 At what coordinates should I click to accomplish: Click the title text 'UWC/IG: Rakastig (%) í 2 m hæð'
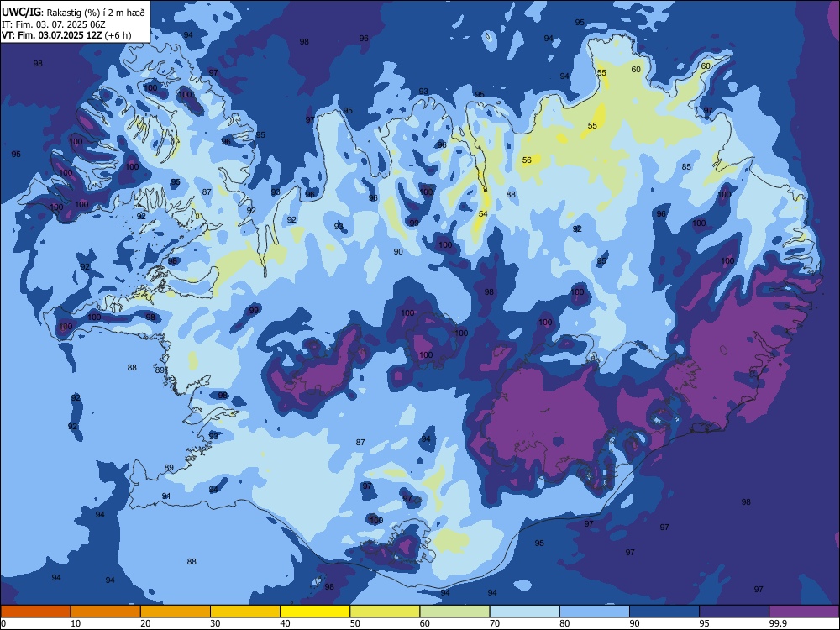click(73, 12)
